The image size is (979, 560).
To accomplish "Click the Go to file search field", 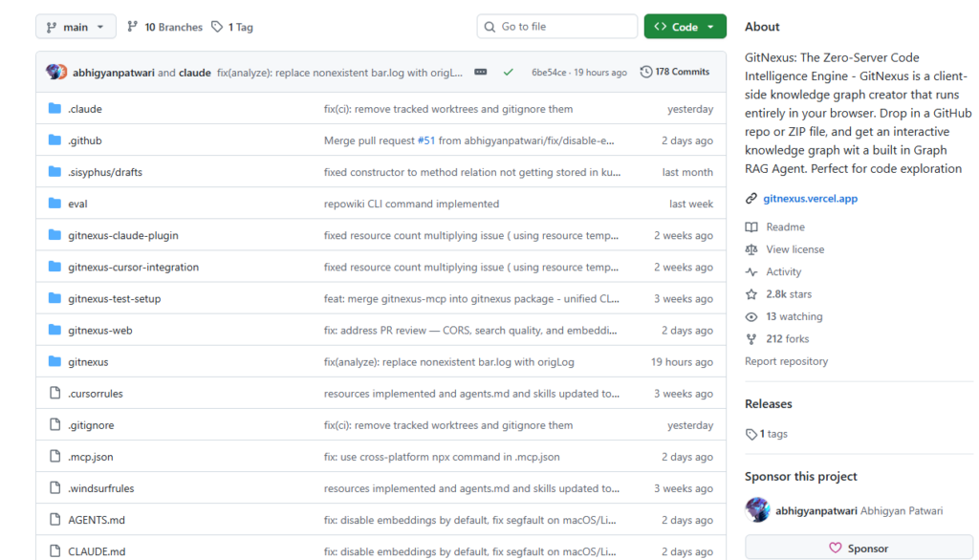I will (x=557, y=27).
